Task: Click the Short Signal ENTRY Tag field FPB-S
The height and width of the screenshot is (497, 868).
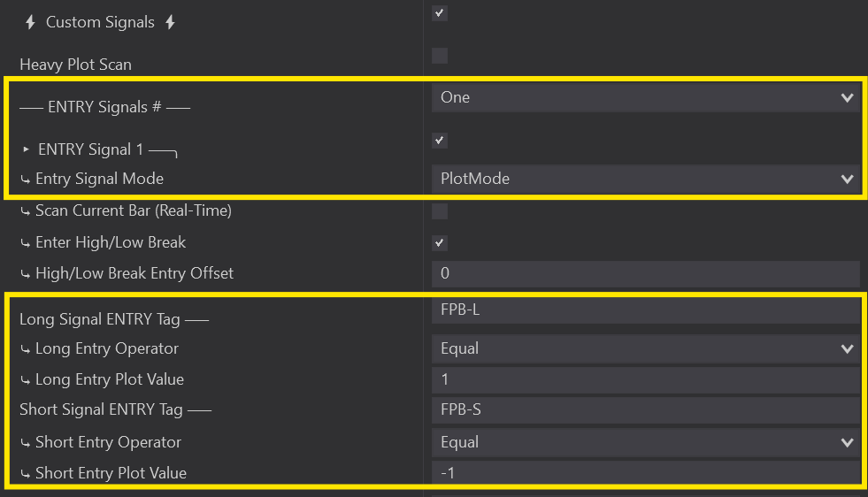Action: 645,410
